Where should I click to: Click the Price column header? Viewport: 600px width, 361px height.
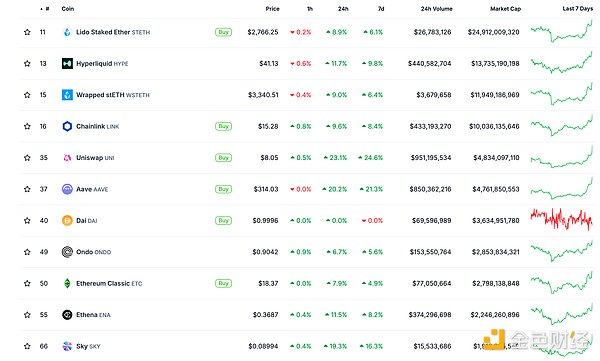[x=272, y=8]
